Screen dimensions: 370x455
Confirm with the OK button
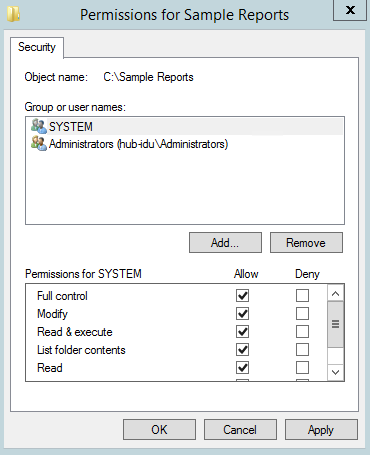coord(159,430)
